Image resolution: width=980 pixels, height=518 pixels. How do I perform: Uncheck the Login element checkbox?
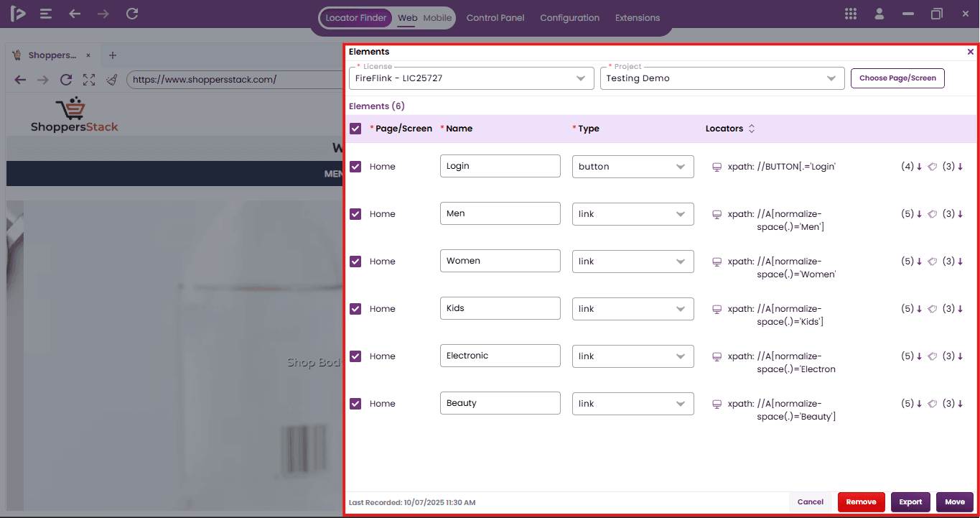[355, 167]
